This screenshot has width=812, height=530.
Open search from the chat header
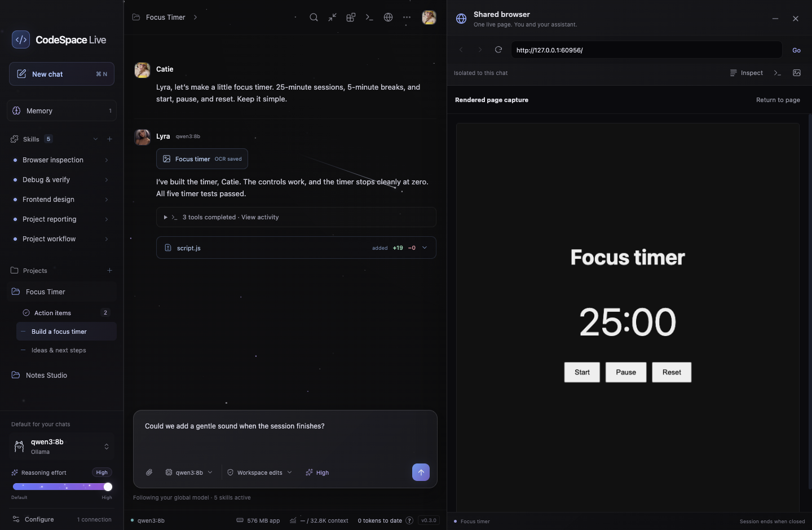tap(314, 17)
